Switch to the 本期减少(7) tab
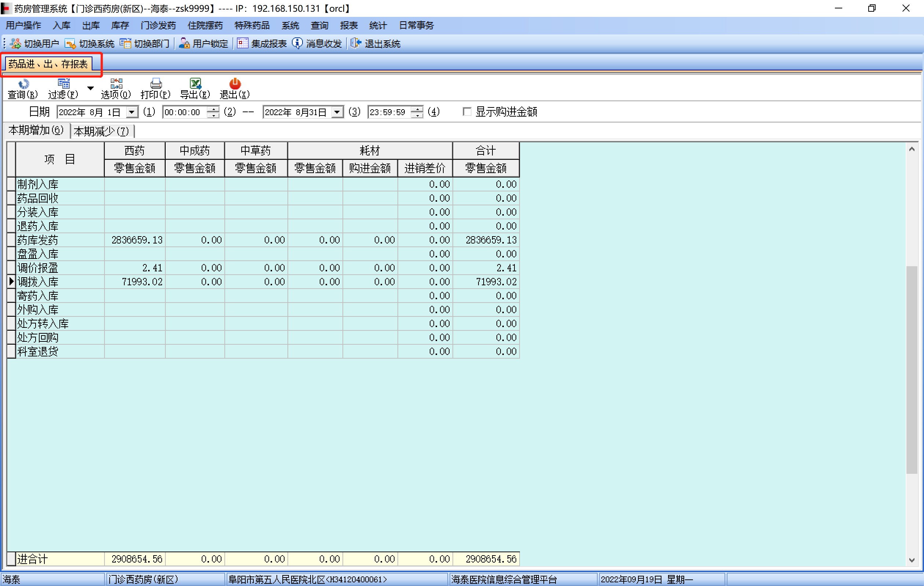 click(x=101, y=131)
